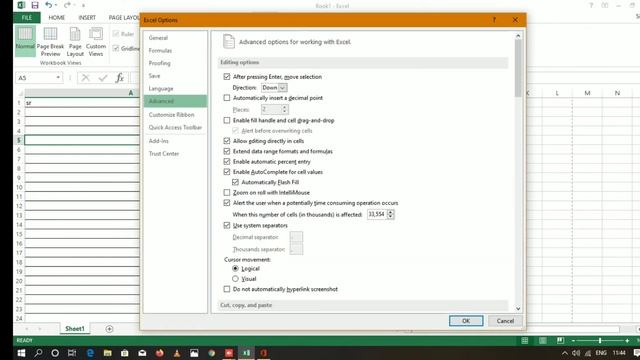Toggle Automatically Flash Fill checkbox
Screen dimensions: 640x360
point(235,182)
